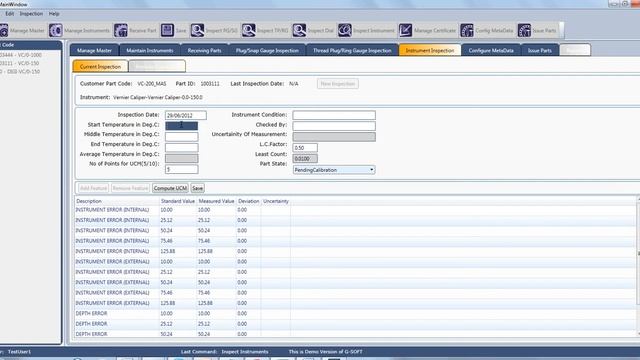Click the Compute UCM button

(x=170, y=188)
